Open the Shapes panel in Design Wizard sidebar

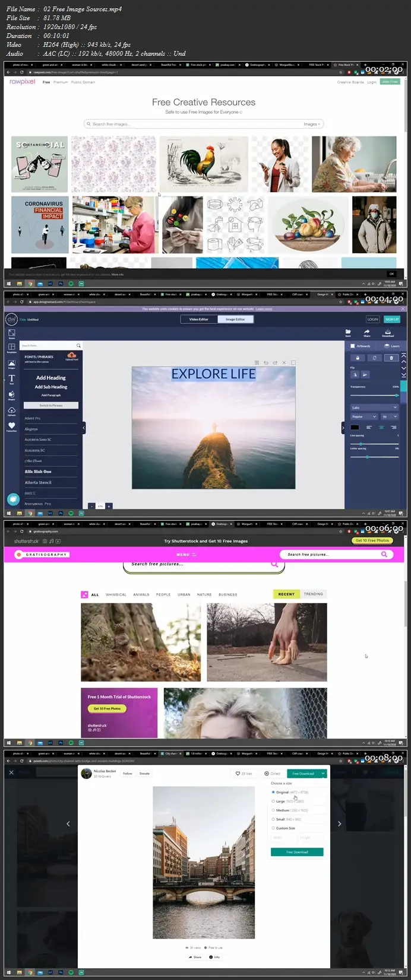pyautogui.click(x=12, y=396)
